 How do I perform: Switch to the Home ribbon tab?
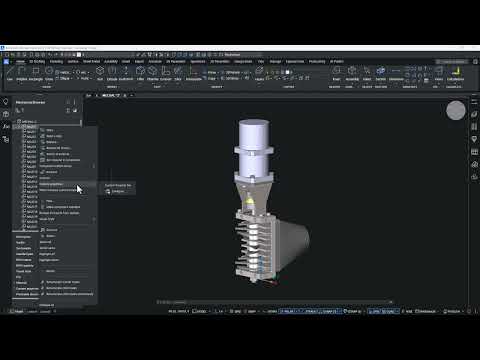pyautogui.click(x=20, y=62)
